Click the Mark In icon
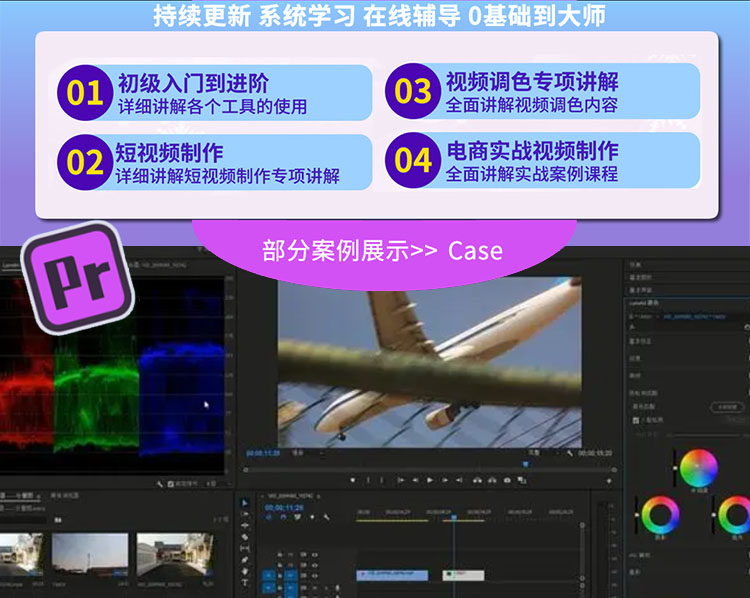Image resolution: width=750 pixels, height=598 pixels. 368,480
